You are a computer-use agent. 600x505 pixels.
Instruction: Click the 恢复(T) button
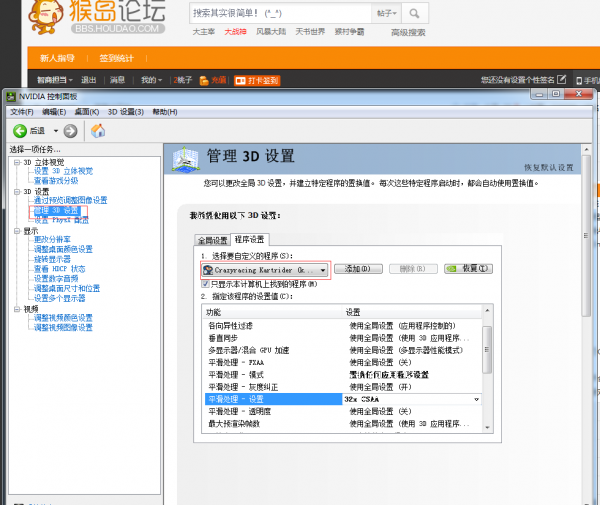[x=468, y=269]
